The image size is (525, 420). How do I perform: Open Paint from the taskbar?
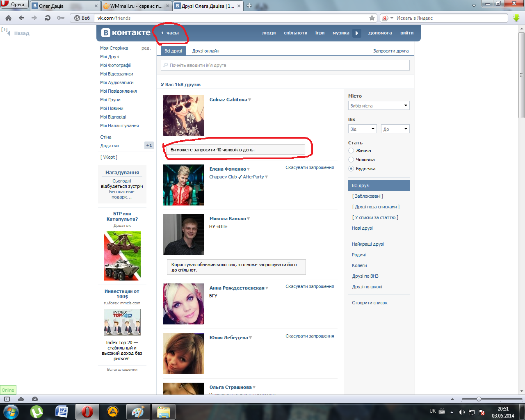138,411
